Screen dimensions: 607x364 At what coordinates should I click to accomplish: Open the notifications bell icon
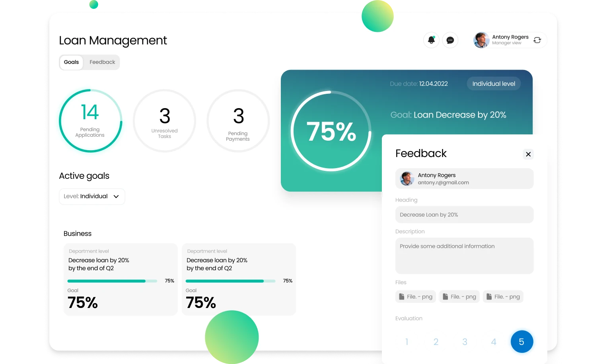431,40
